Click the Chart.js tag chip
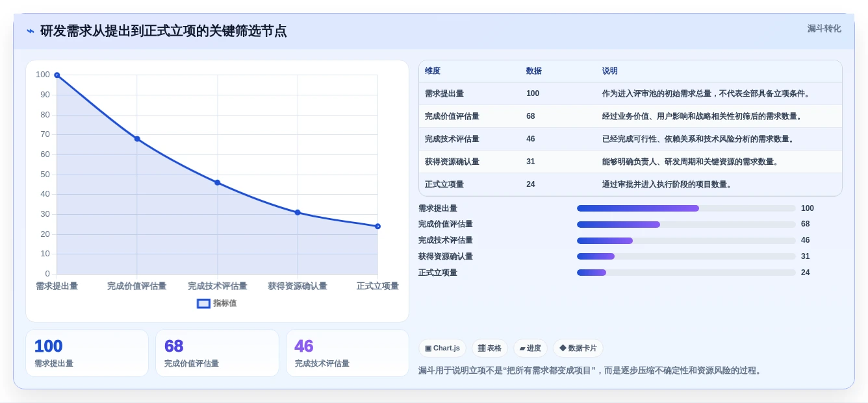 pyautogui.click(x=442, y=348)
